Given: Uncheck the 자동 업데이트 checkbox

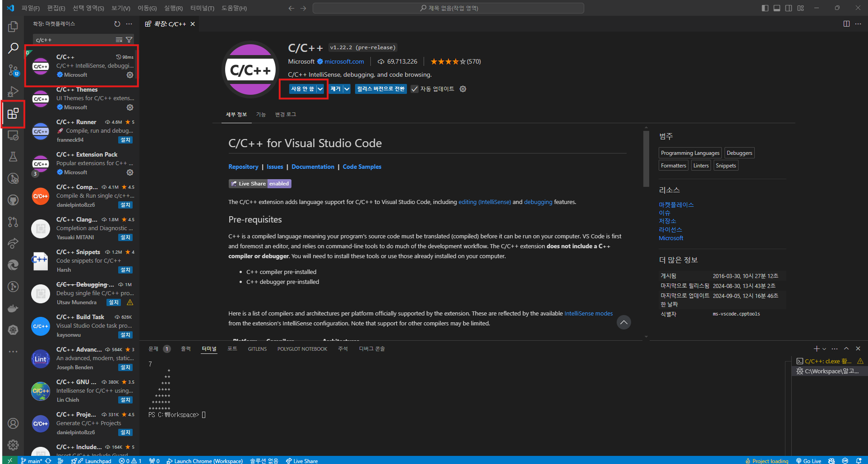Looking at the screenshot, I should point(415,89).
